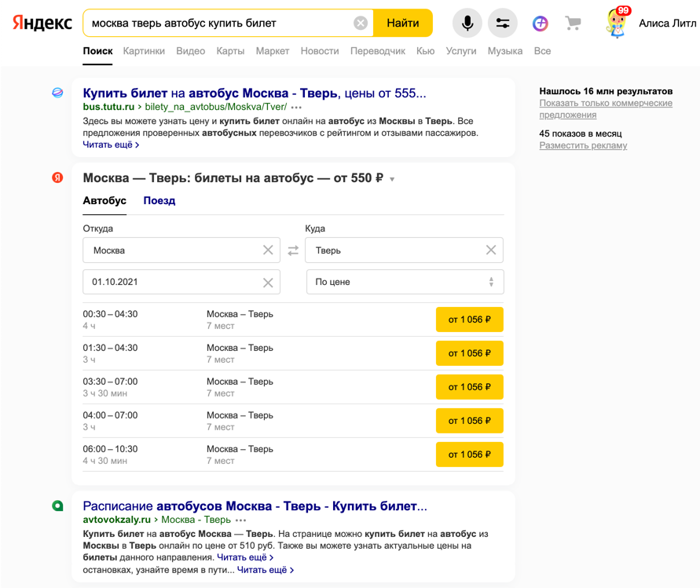This screenshot has width=700, height=588.
Task: Open the Картинки search tab
Action: 144,51
